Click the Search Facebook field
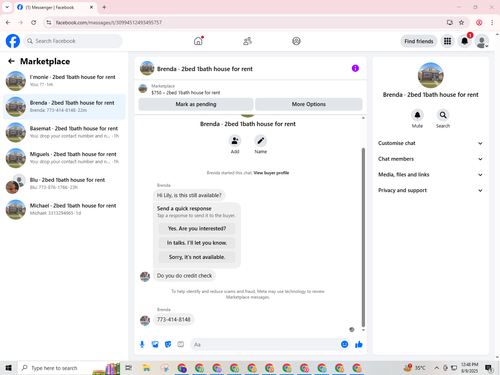 [73, 41]
